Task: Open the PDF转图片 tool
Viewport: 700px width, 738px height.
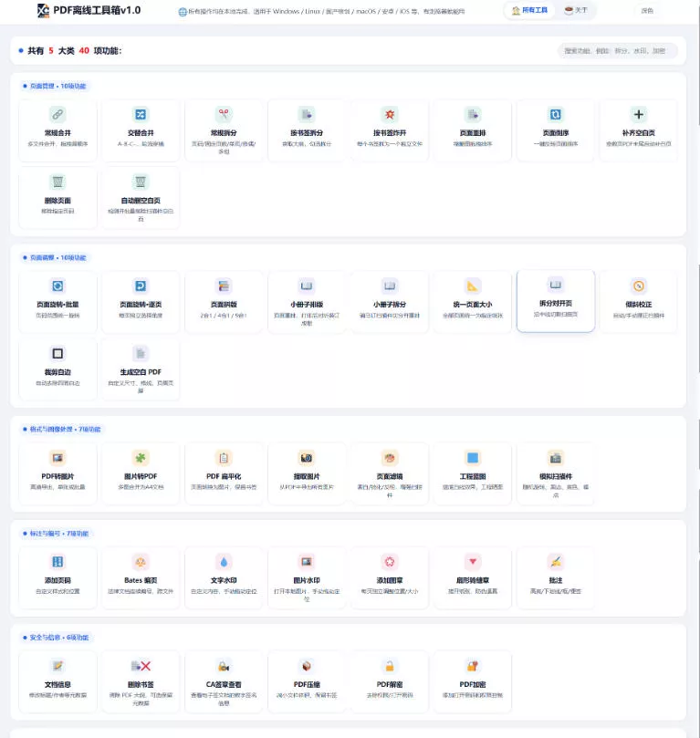Action: tap(57, 474)
